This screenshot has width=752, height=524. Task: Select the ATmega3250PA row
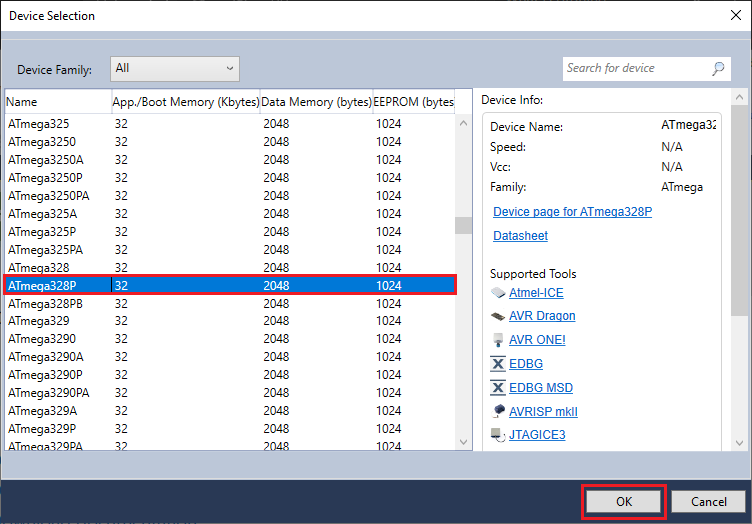point(230,196)
